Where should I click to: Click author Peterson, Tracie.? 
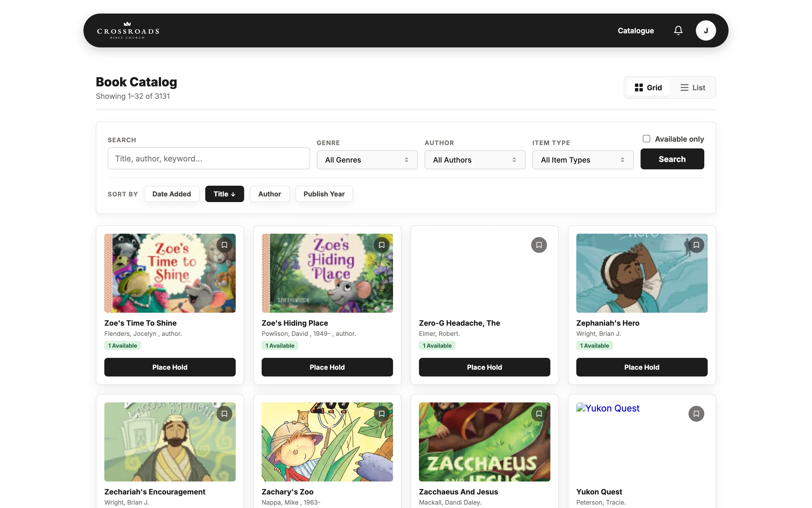pos(601,502)
